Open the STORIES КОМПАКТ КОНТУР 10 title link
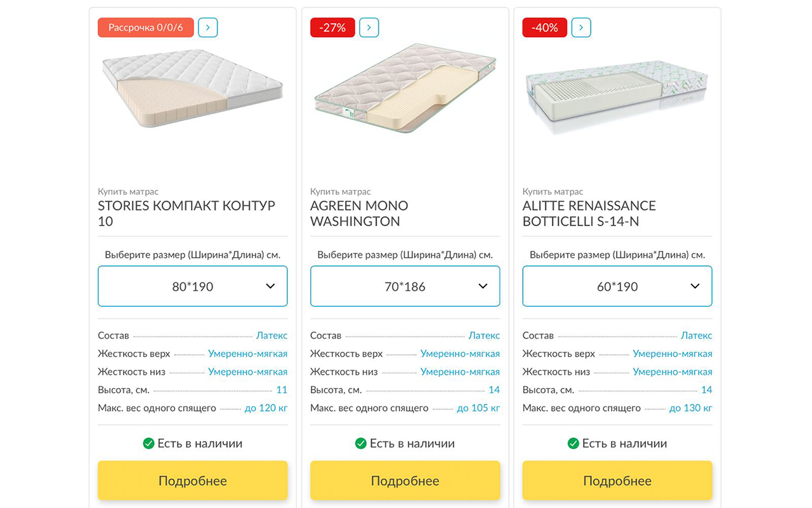Screen dimensions: 812x508 tap(187, 213)
